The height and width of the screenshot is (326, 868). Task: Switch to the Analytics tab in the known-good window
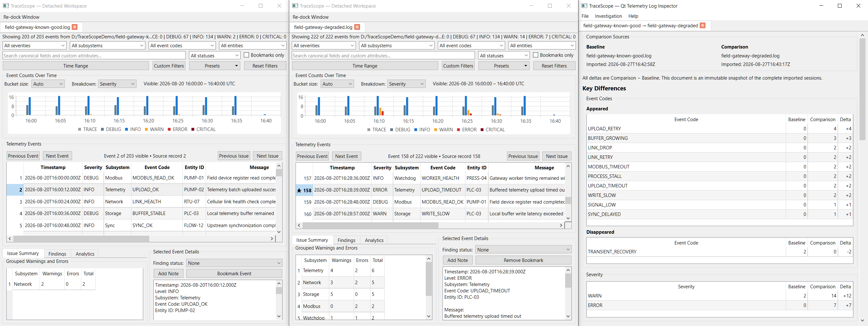(85, 254)
